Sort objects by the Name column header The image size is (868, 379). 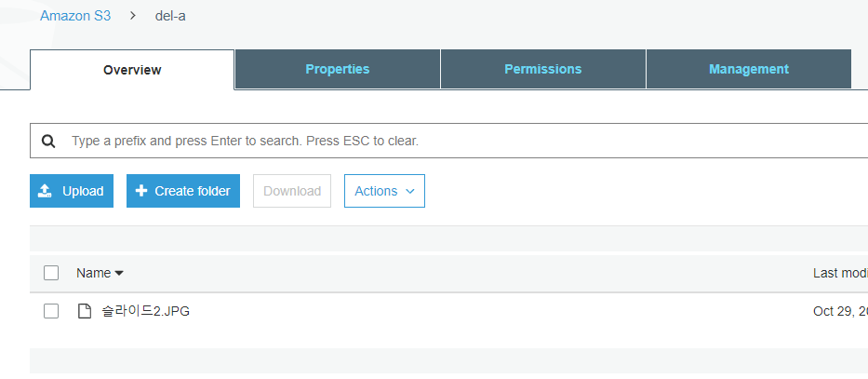click(94, 273)
